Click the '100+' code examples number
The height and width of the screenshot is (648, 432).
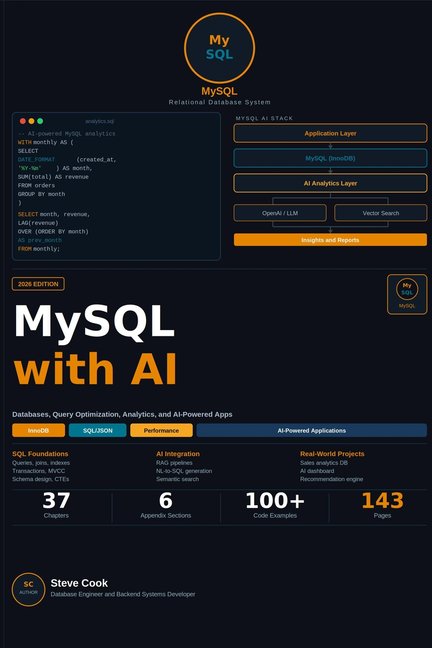pyautogui.click(x=275, y=500)
